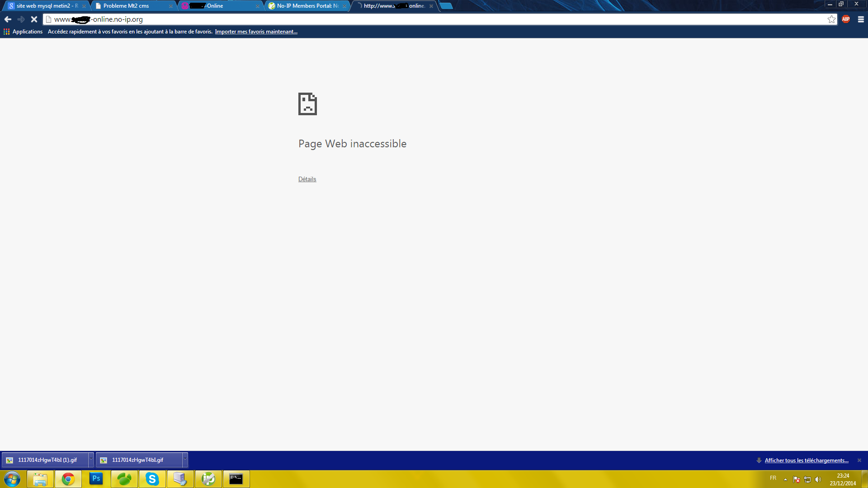This screenshot has height=488, width=868.
Task: Click 'Importer mes favoris maintenant...' link
Action: 256,32
